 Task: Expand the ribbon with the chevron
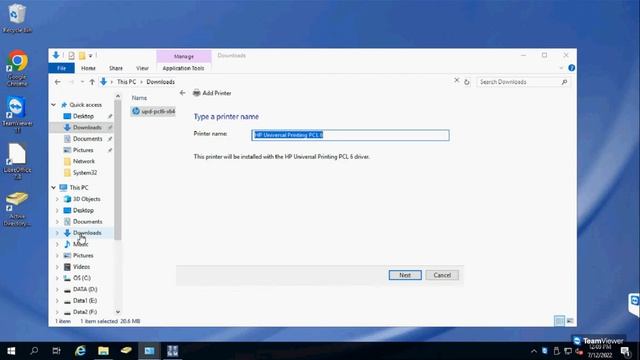(561, 68)
